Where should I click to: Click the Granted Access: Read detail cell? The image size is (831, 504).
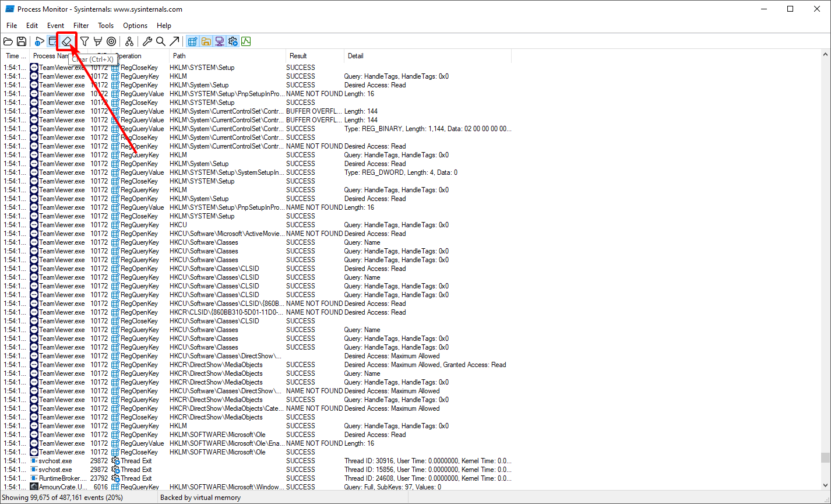tap(425, 365)
